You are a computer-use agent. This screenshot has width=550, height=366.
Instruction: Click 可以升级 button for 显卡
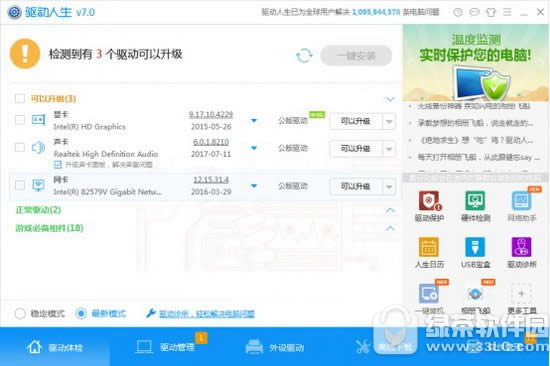[x=356, y=121]
